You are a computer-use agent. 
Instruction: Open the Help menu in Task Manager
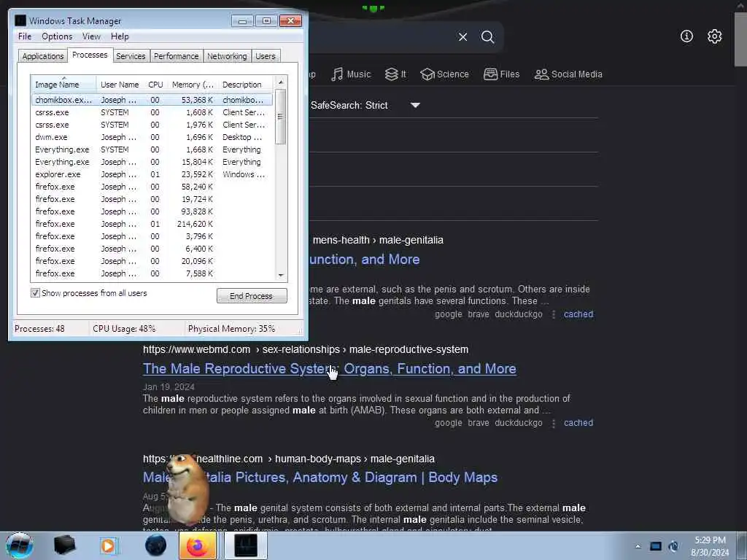[x=120, y=36]
